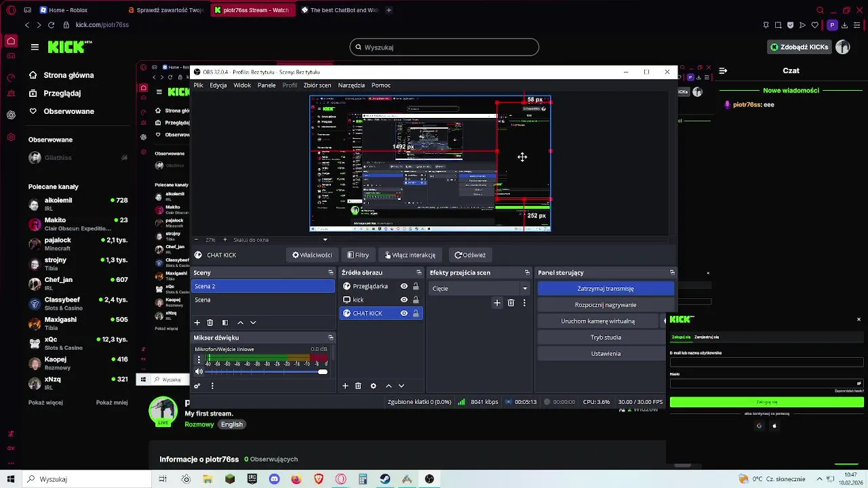Toggle visibility of Przeglądarka source
Viewport: 868px width, 488px height.
coord(404,286)
